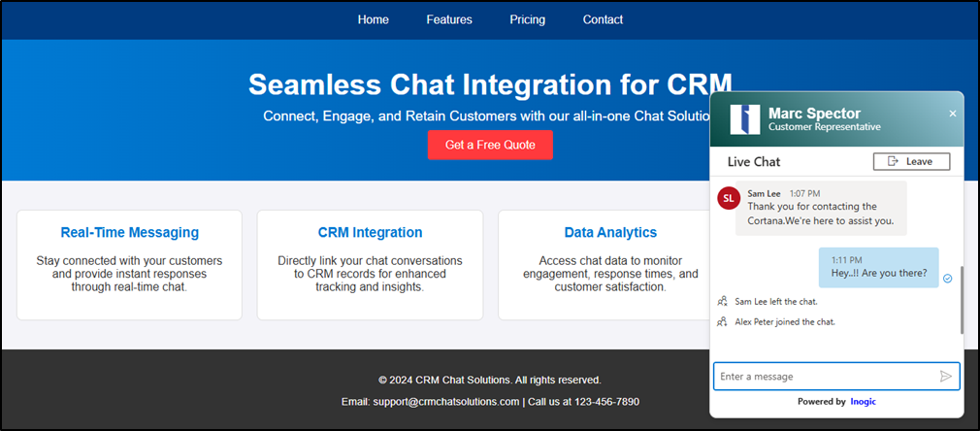Screen dimensions: 980x431
Task: Go to the Home menu item
Action: [x=373, y=19]
